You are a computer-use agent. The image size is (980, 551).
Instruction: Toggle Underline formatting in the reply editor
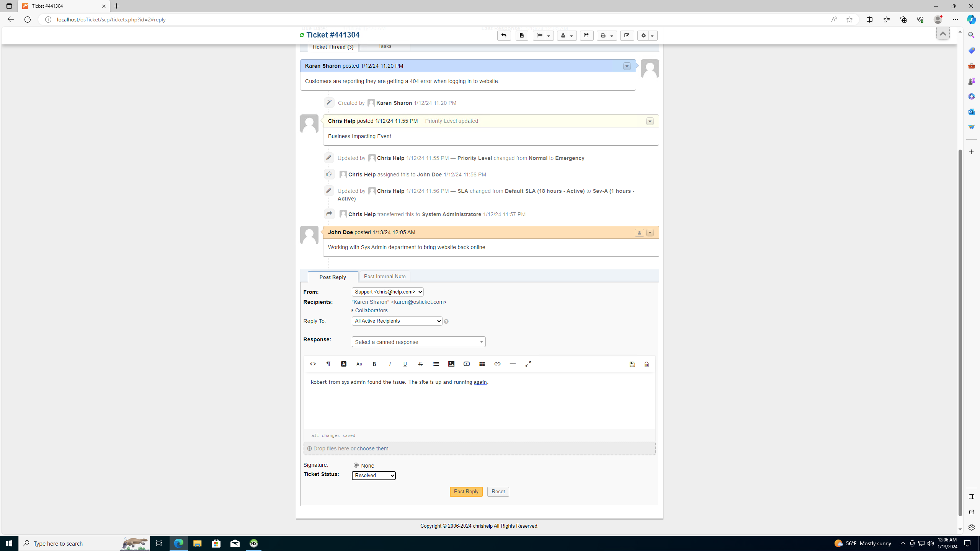point(405,364)
